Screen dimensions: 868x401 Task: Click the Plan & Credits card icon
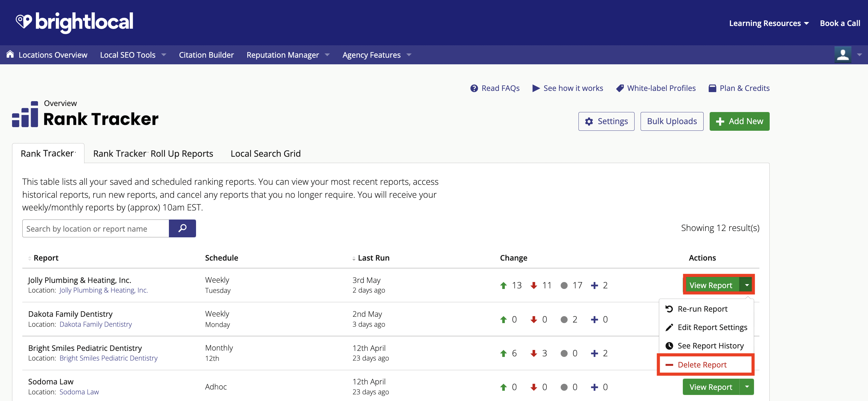tap(712, 88)
